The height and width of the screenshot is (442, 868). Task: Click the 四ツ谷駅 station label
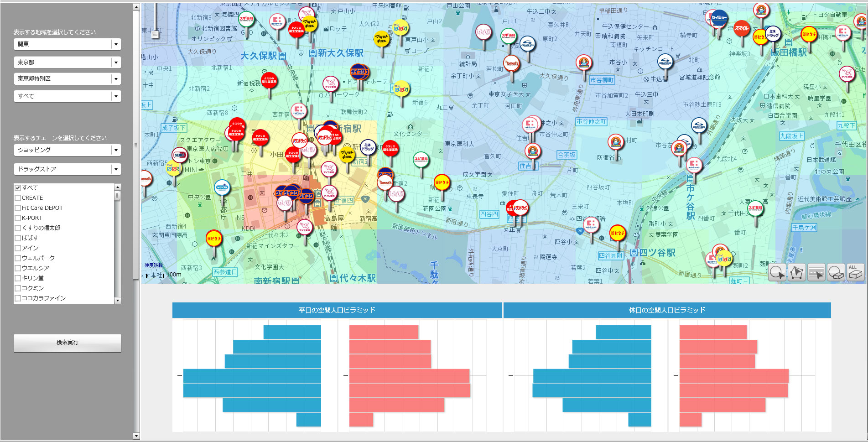(657, 253)
